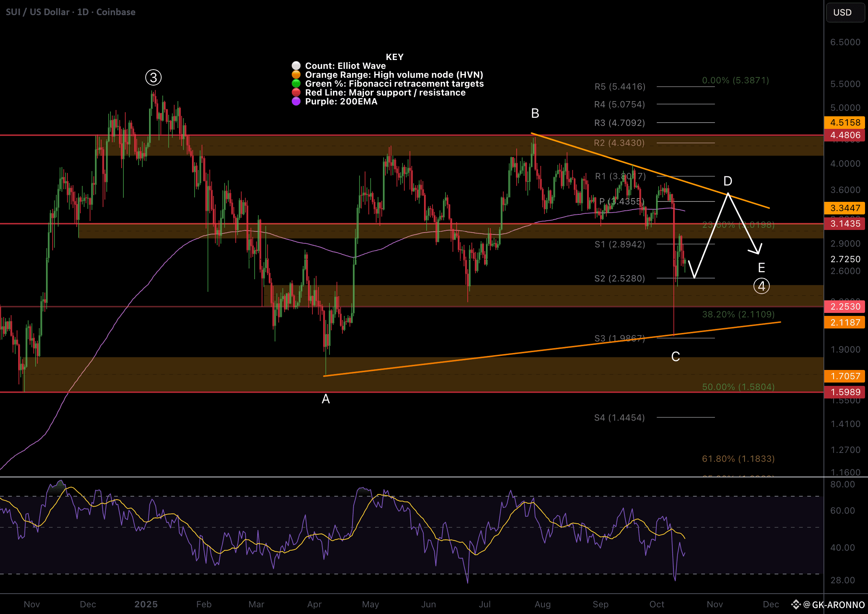Click the red support/resistance legend circle
Image resolution: width=868 pixels, height=614 pixels.
click(x=296, y=93)
